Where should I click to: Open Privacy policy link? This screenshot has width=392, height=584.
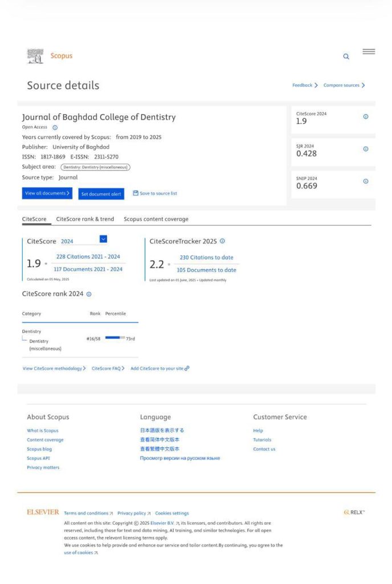point(134,513)
